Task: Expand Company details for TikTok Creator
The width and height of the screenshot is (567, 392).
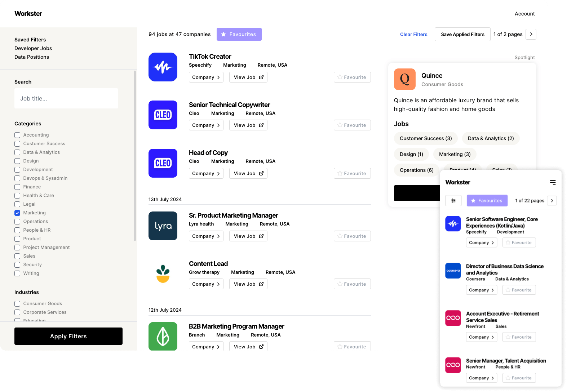Action: 206,77
